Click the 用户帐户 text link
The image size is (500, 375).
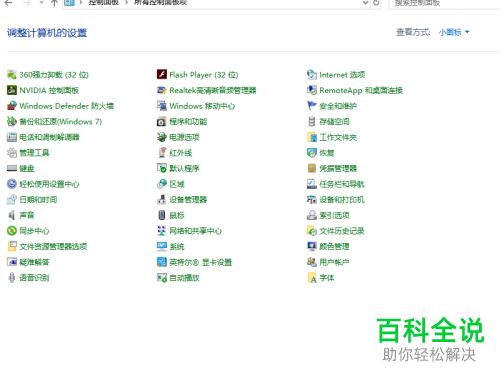pyautogui.click(x=334, y=262)
